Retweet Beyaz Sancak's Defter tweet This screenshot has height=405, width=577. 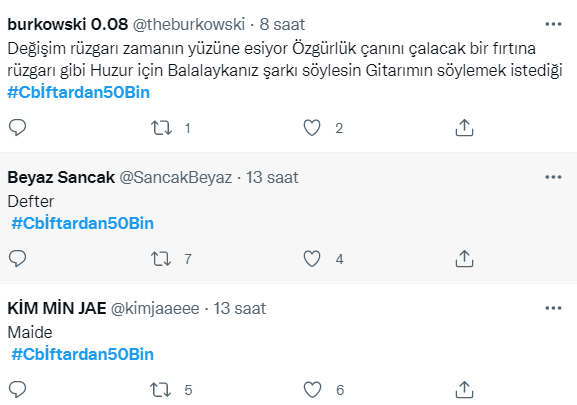(x=161, y=259)
